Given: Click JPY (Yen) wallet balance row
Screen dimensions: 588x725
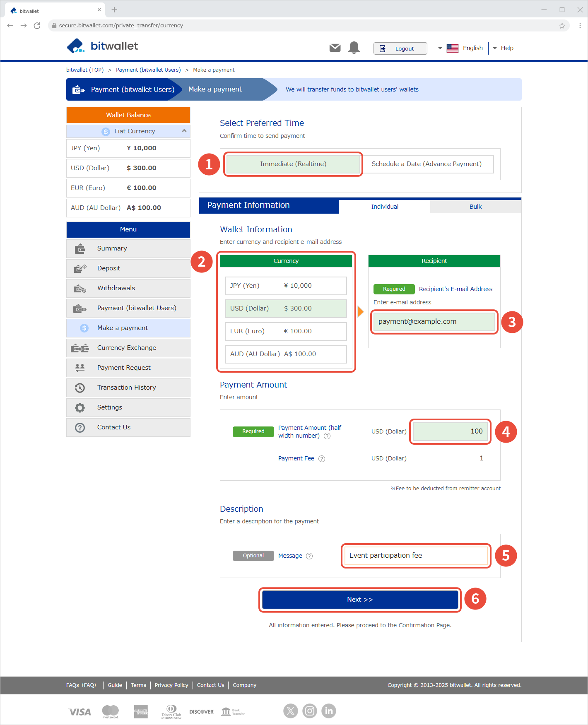Looking at the screenshot, I should pos(128,148).
